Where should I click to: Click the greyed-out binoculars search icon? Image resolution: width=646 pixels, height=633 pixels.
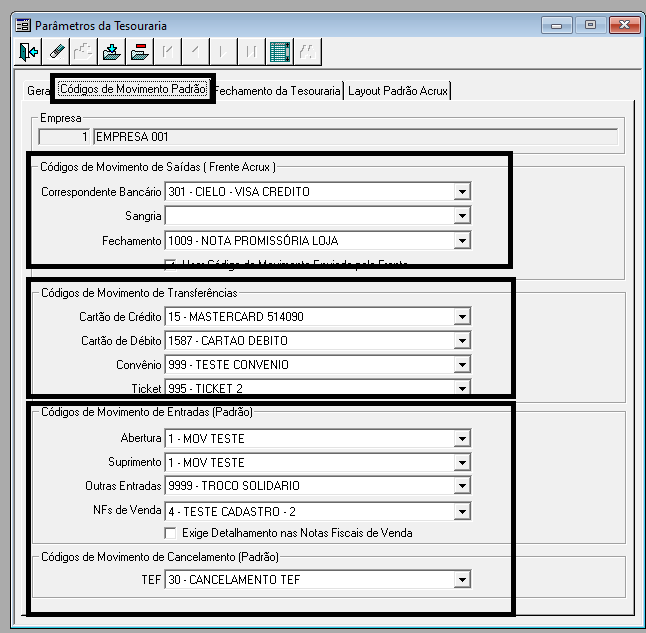[x=308, y=52]
